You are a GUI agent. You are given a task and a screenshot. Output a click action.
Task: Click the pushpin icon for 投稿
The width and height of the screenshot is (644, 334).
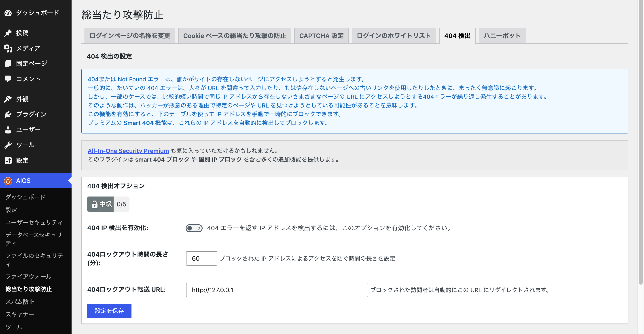pos(8,33)
